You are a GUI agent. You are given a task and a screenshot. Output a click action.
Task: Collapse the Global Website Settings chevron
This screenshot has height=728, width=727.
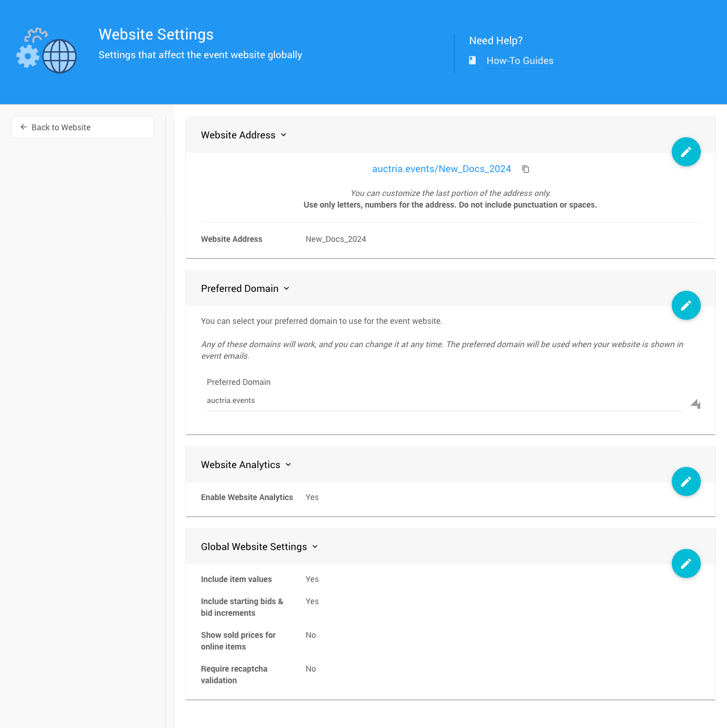(x=315, y=547)
